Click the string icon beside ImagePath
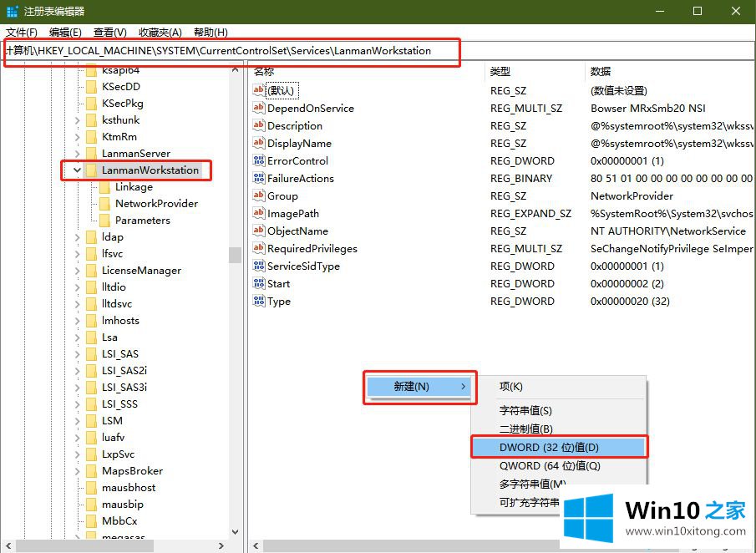Screen dimensions: 756x553 (x=259, y=213)
